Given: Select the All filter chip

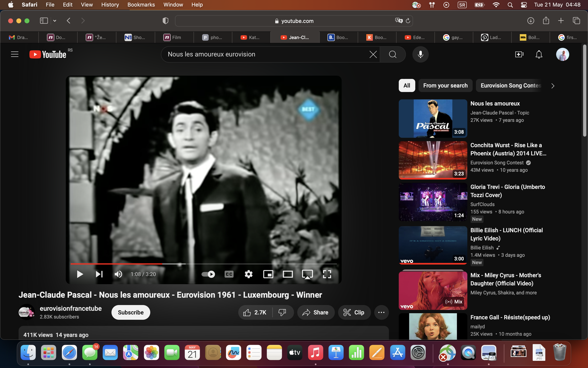Looking at the screenshot, I should tap(407, 86).
